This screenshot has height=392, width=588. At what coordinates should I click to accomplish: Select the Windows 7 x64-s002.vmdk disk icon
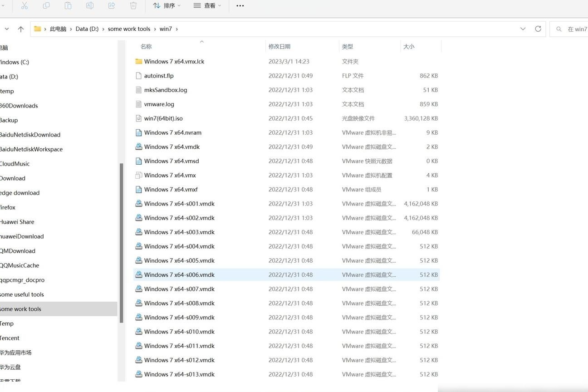[139, 218]
